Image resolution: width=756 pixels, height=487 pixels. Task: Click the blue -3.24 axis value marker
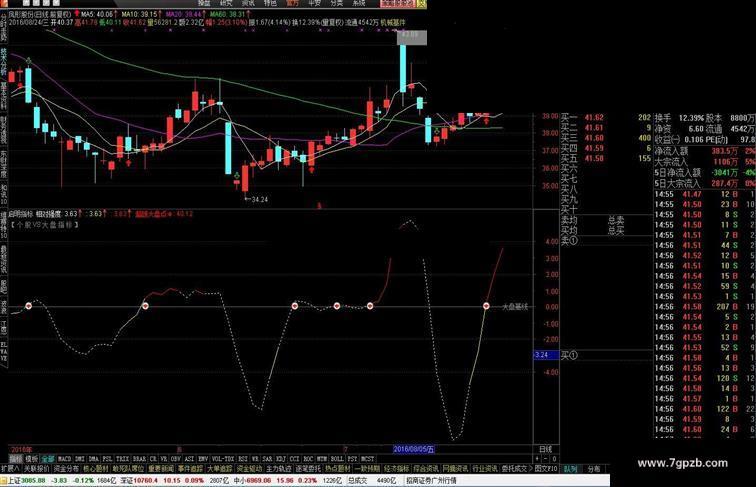click(545, 355)
